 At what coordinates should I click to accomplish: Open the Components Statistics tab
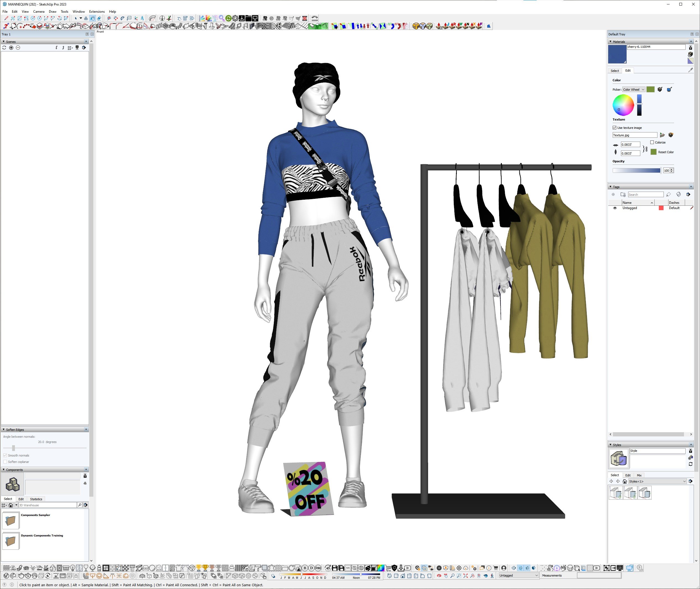[x=36, y=499]
